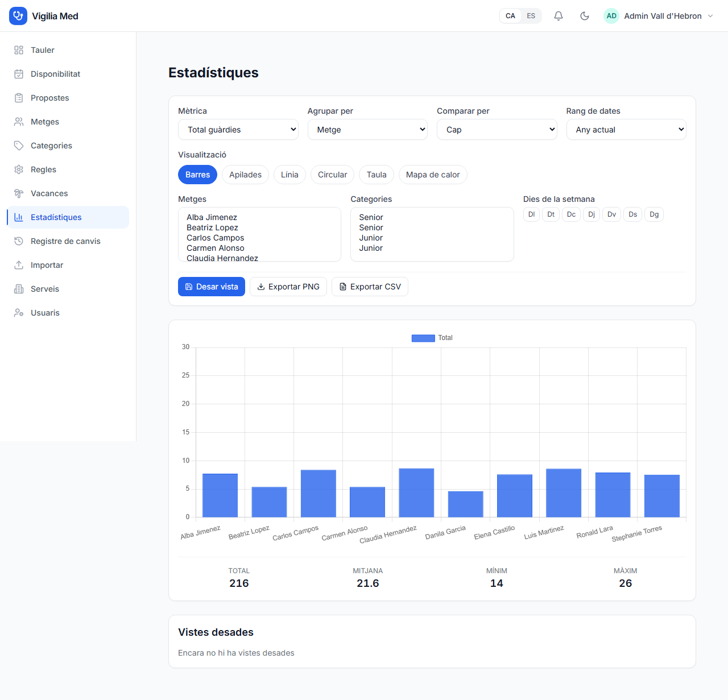Expand the Agrupar per dropdown
The height and width of the screenshot is (700, 728).
click(367, 130)
